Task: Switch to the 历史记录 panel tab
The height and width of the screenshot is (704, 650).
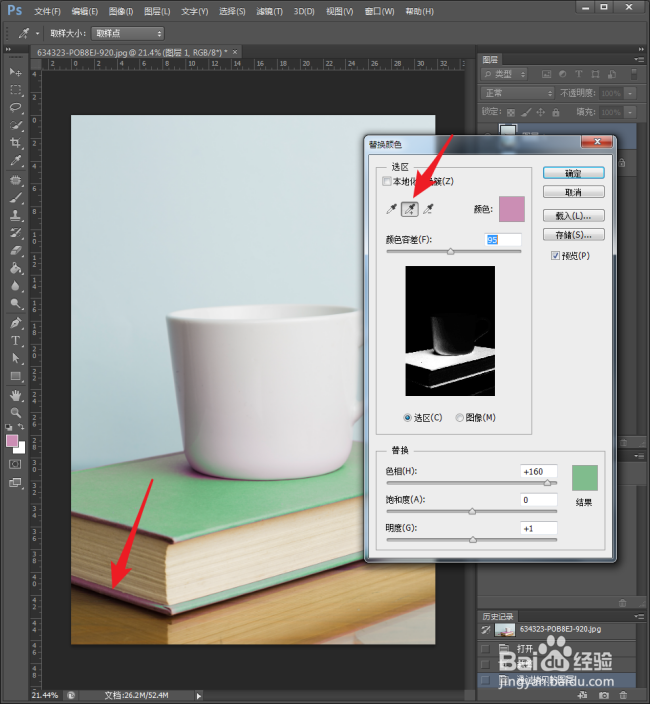Action: pyautogui.click(x=497, y=616)
